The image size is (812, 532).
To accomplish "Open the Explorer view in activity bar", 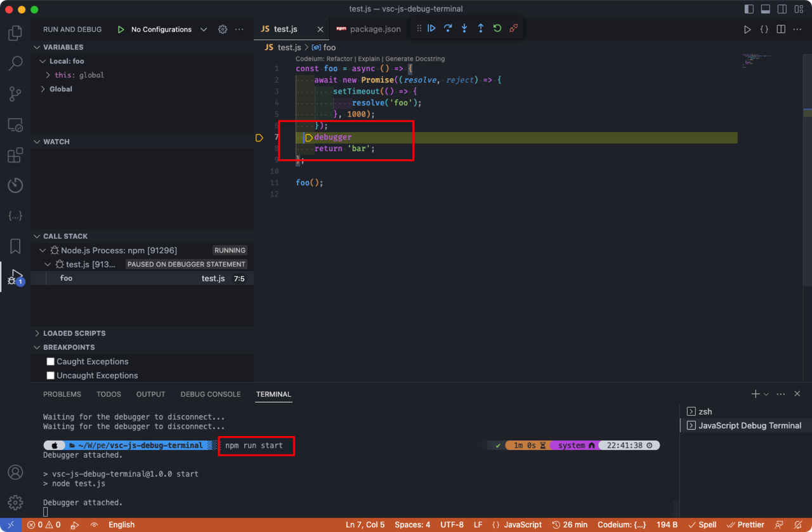I will [15, 33].
